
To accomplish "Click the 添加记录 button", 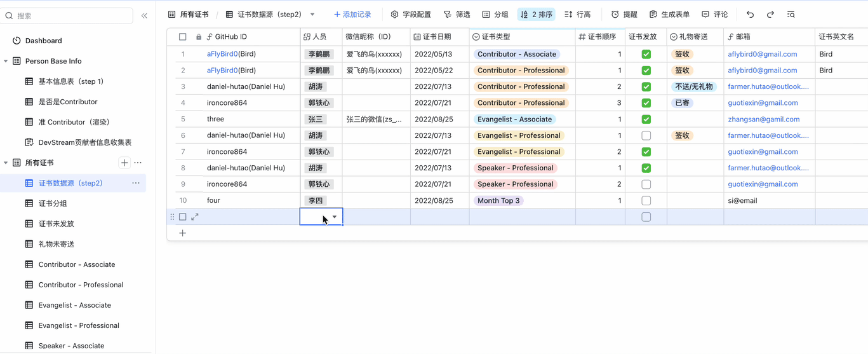I will point(352,14).
